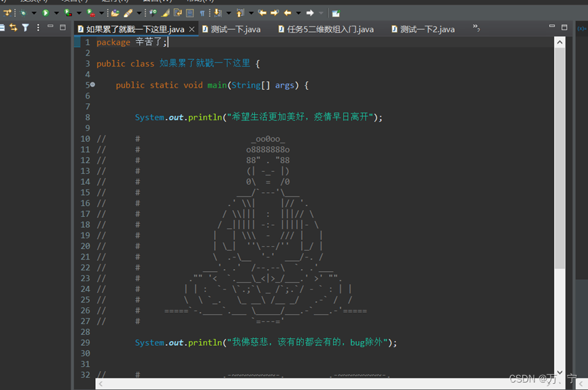Click String type in main signature
588x390 pixels.
246,85
